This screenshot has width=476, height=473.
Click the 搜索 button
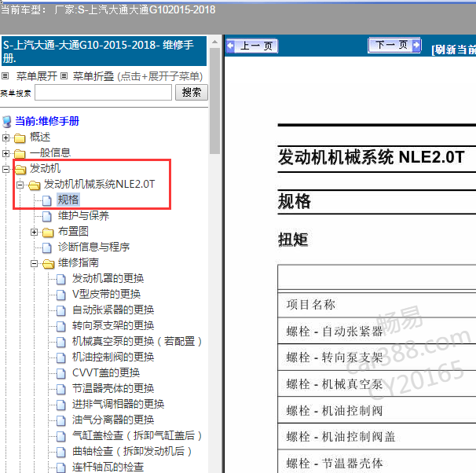click(x=191, y=92)
